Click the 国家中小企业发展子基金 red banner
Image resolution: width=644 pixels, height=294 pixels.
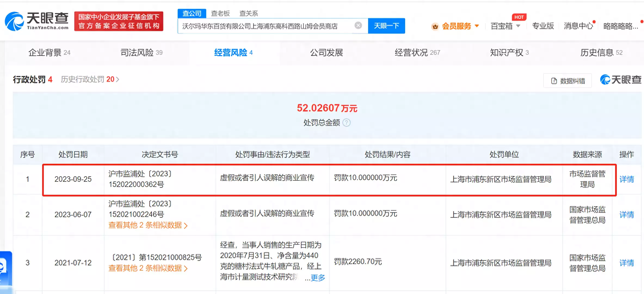tap(119, 21)
